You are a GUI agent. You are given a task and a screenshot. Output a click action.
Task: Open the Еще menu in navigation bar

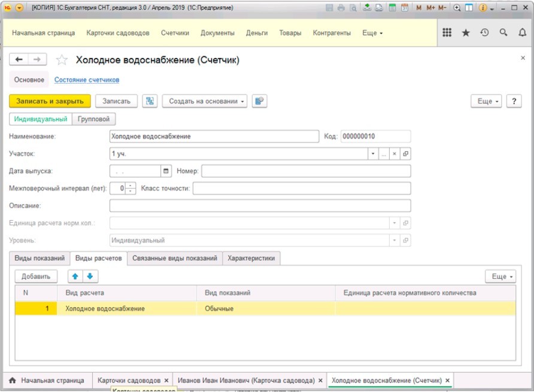[x=372, y=33]
